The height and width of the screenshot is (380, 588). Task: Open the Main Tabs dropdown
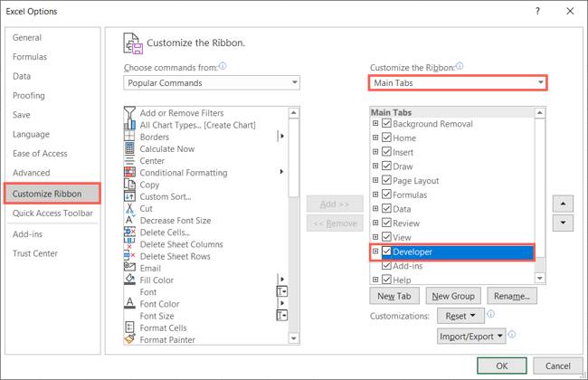pos(458,82)
